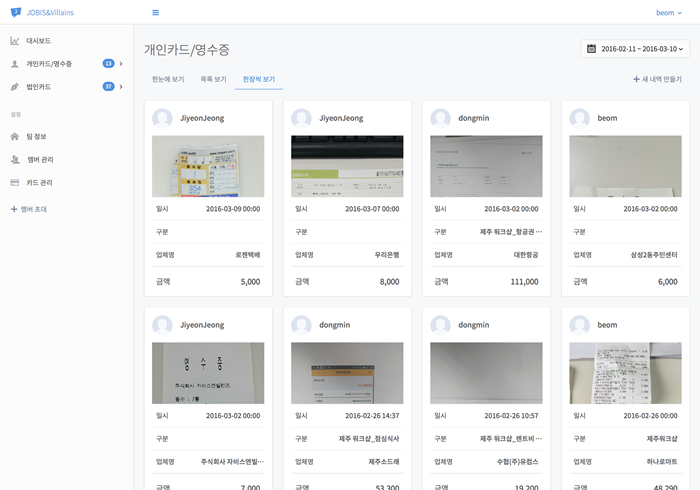Click the vendor name 우리은행
The height and width of the screenshot is (490, 700).
pos(387,255)
